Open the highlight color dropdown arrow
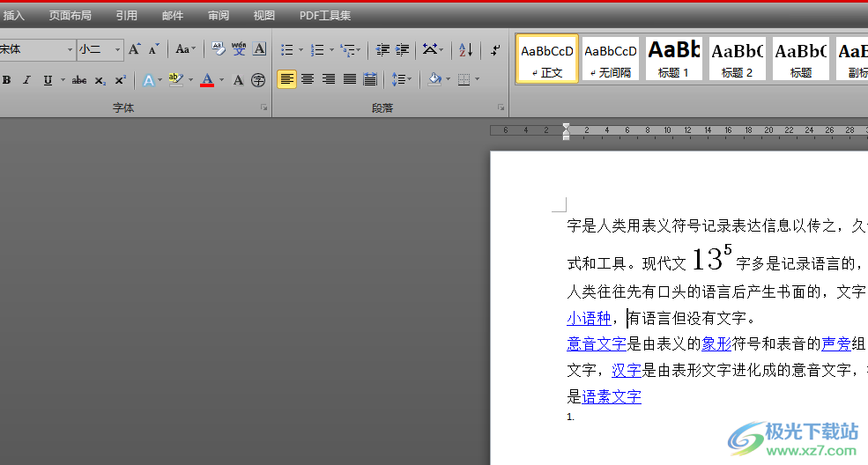This screenshot has width=868, height=465. [x=191, y=80]
